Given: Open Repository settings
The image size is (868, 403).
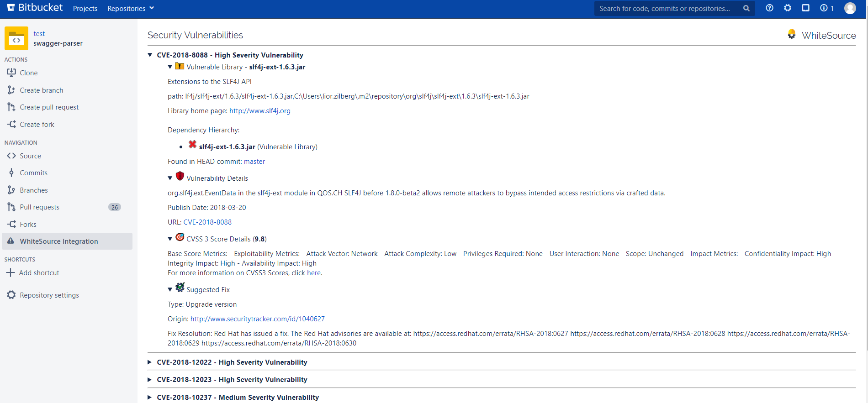Looking at the screenshot, I should point(49,295).
